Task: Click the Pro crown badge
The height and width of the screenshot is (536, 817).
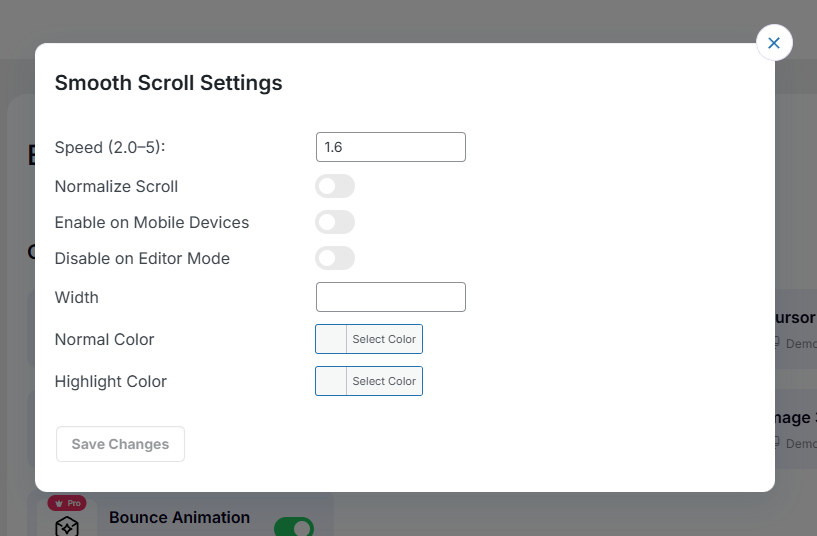Action: pyautogui.click(x=67, y=503)
